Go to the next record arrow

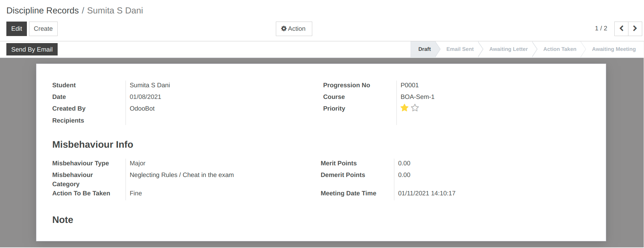[x=635, y=29]
